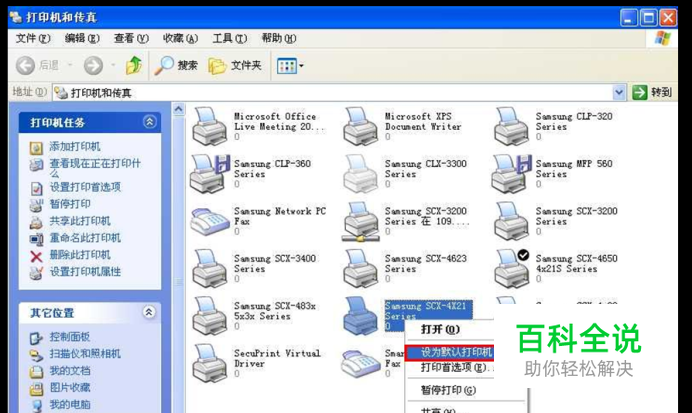Screen dimensions: 692x413
Task: Click 设置打印机属性 task link
Action: coord(85,272)
